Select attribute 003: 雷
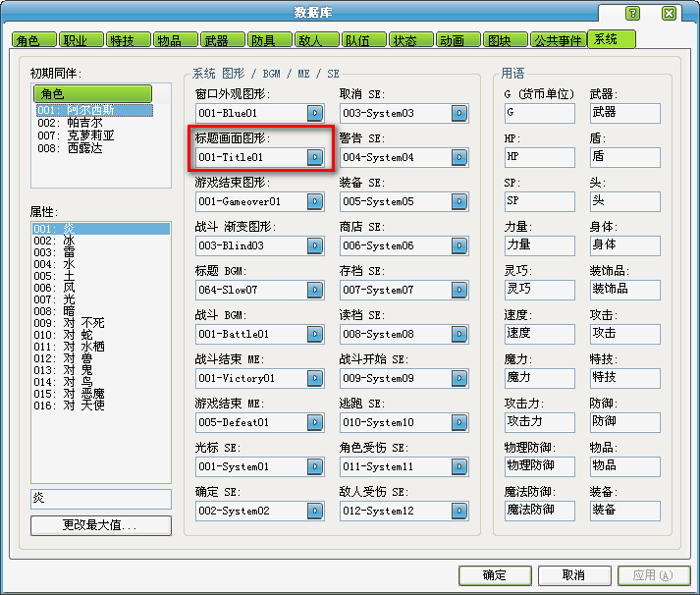 pos(101,252)
